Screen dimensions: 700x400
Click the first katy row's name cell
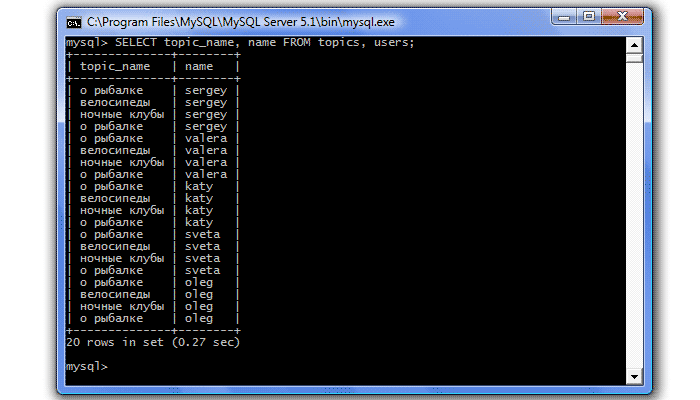(199, 186)
